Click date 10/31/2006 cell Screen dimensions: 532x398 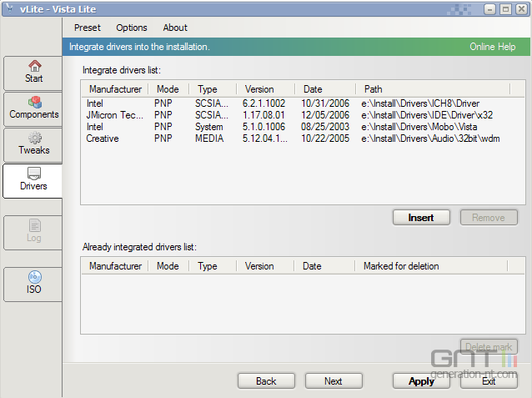tap(325, 103)
